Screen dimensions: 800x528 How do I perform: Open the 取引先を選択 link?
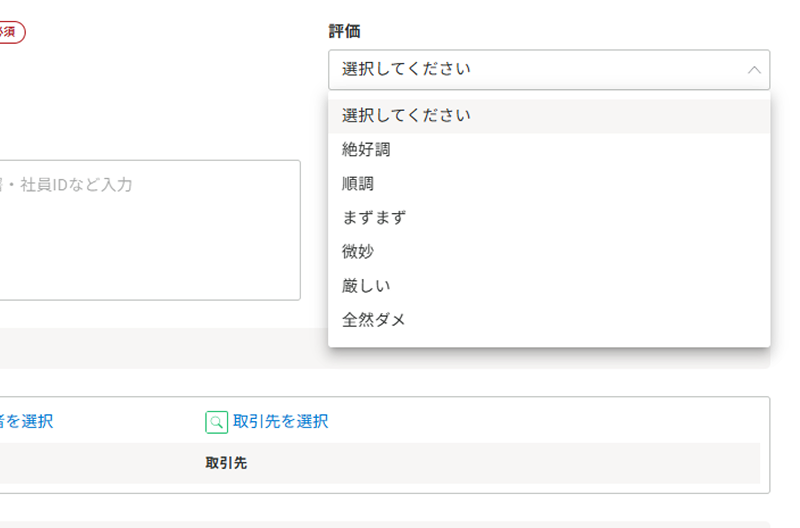click(281, 421)
